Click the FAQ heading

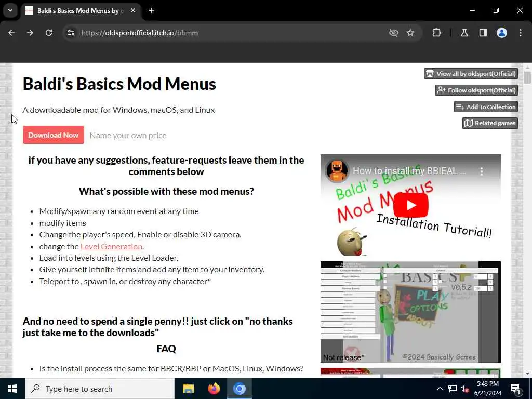click(x=166, y=349)
